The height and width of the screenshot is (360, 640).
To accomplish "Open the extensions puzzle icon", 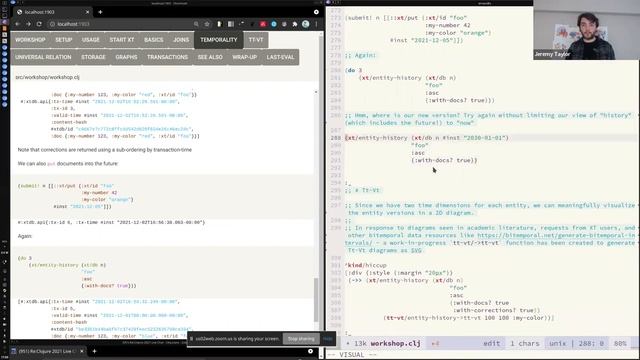I will click(295, 24).
